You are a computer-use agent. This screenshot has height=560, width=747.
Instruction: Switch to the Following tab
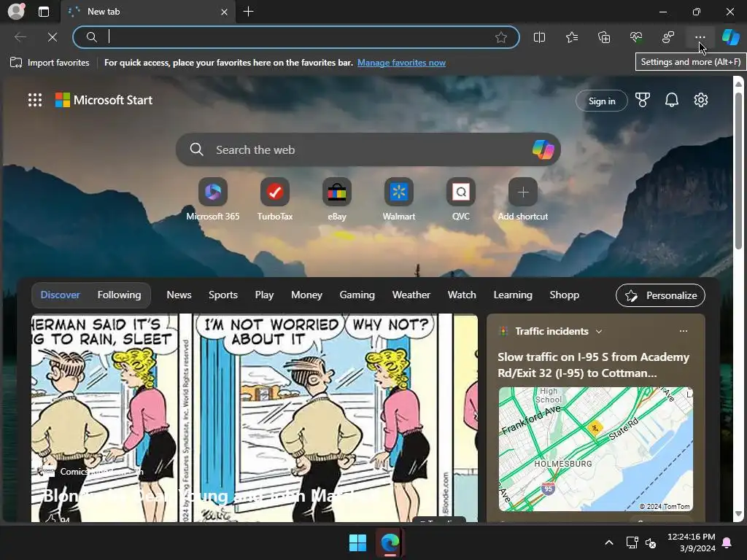point(119,295)
